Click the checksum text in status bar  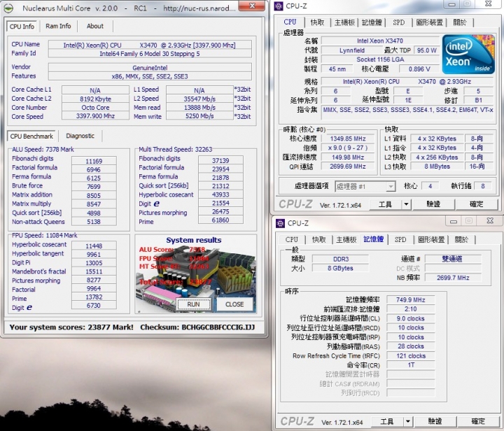tap(197, 327)
